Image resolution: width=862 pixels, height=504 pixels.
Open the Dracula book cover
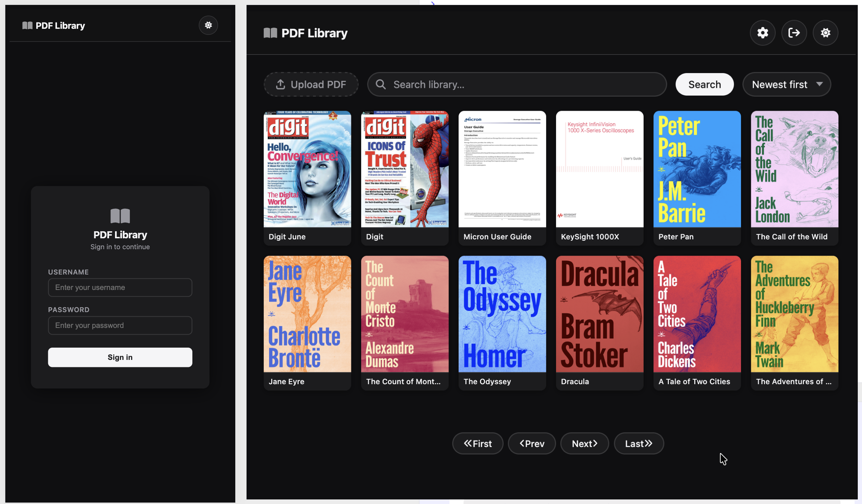pyautogui.click(x=600, y=314)
